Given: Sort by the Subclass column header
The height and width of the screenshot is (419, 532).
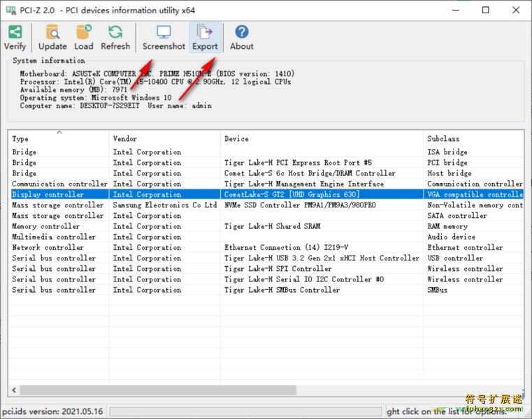Looking at the screenshot, I should pos(443,139).
